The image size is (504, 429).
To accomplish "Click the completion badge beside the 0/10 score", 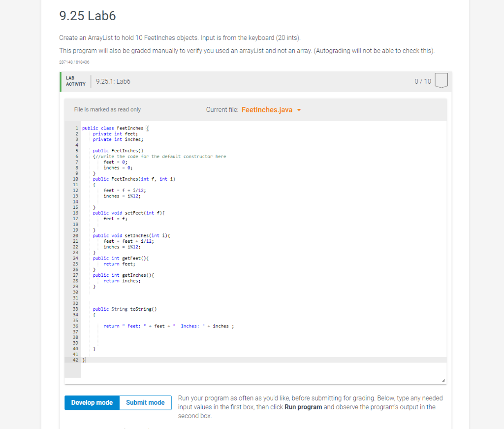I will coord(441,80).
